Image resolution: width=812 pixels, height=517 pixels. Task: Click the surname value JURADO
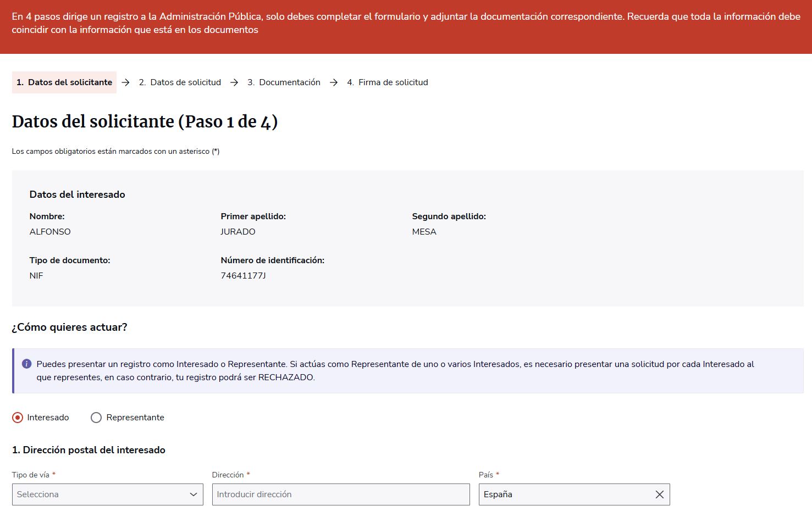coord(238,232)
